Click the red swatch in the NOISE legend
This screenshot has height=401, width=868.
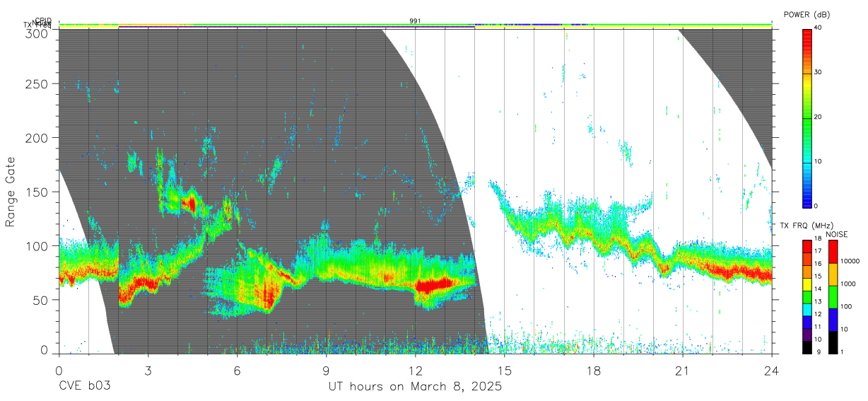833,252
